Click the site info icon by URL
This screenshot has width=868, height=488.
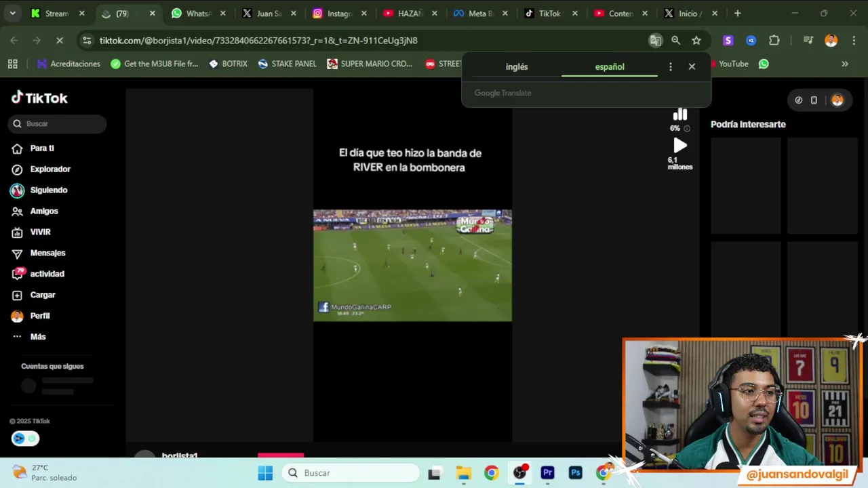(87, 41)
